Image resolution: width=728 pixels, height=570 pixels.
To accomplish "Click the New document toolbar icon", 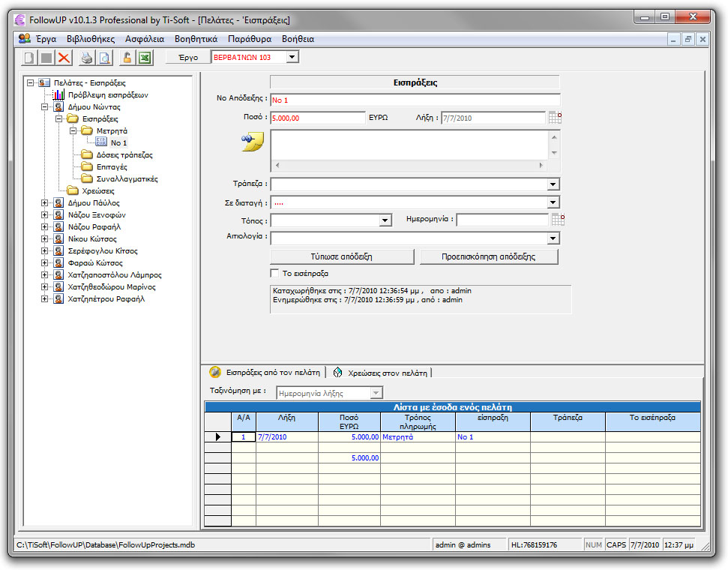I will [28, 56].
